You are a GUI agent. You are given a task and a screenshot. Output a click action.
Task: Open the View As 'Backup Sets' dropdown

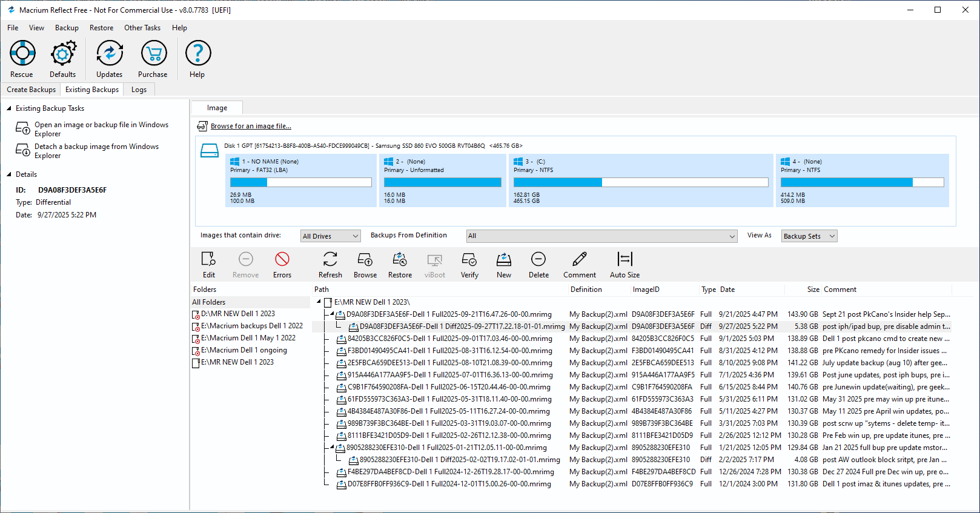[x=809, y=236]
